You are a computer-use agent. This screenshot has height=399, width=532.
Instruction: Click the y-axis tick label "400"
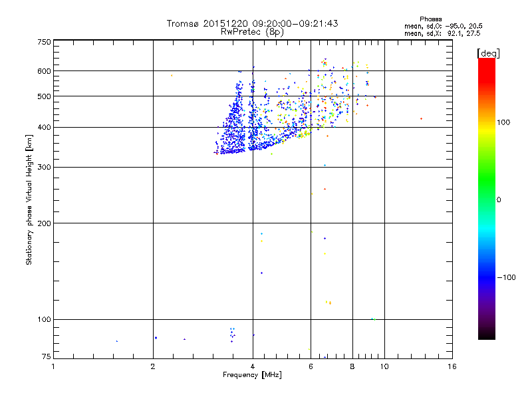pyautogui.click(x=44, y=128)
